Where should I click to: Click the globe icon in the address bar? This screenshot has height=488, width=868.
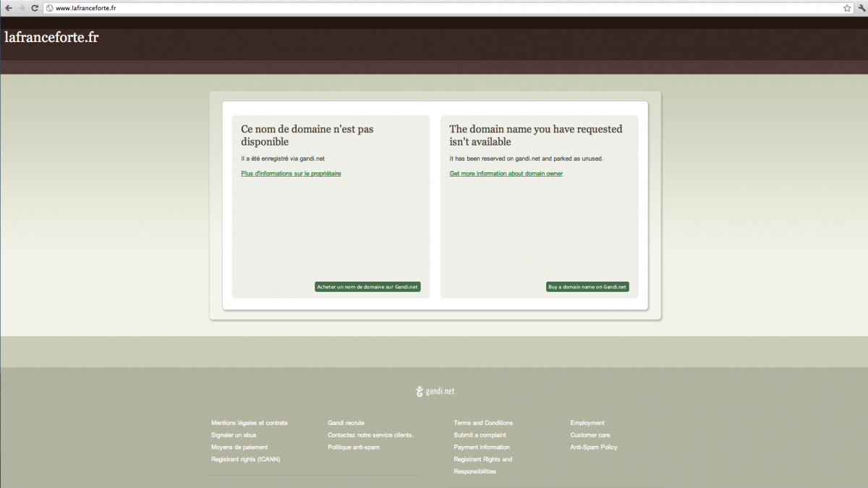click(x=49, y=8)
